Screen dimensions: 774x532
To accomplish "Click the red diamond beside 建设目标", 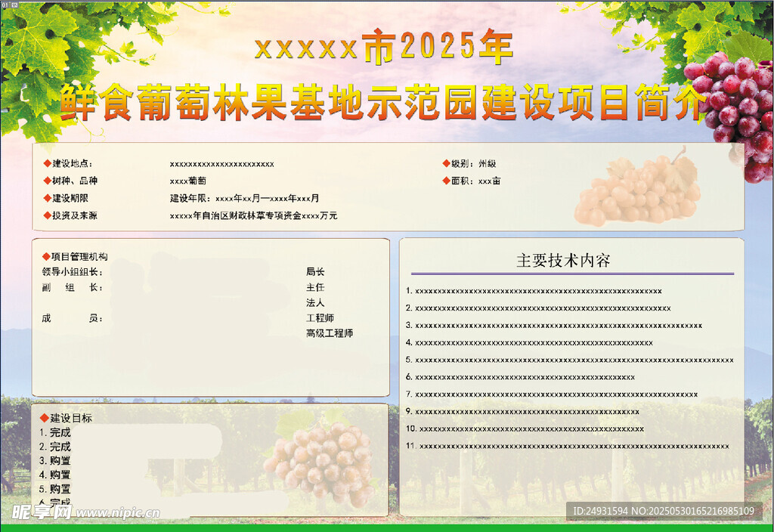I will point(44,418).
